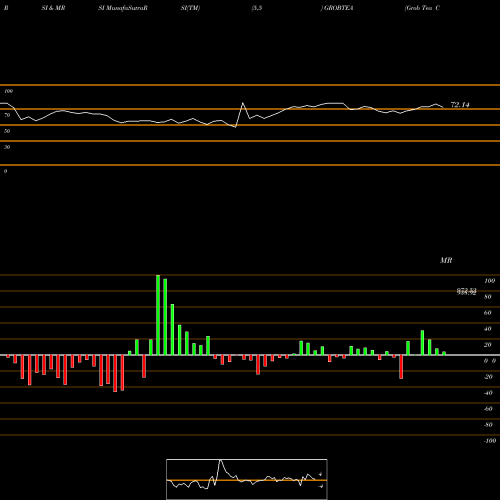Screen dimensions: 500x500
Task: Click the 'SI & MR' header text
Action: (53, 8)
